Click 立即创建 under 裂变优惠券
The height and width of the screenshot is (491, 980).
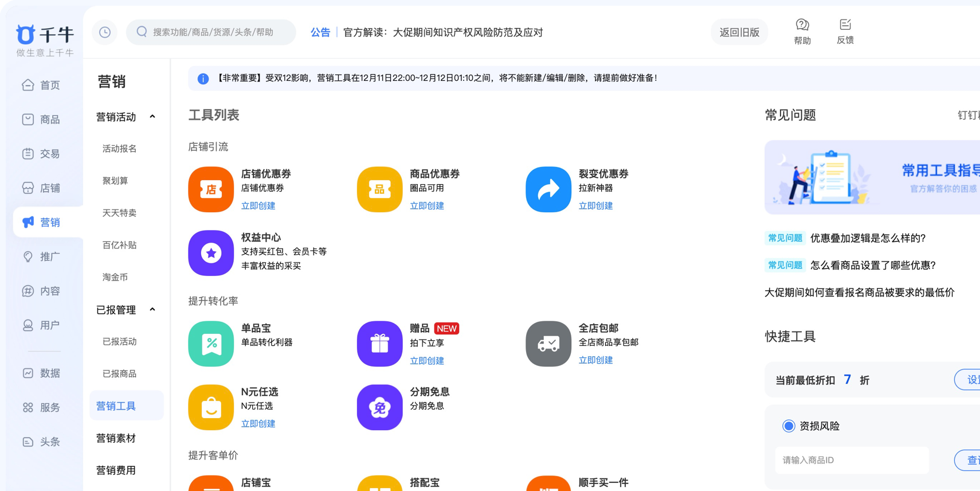point(595,206)
